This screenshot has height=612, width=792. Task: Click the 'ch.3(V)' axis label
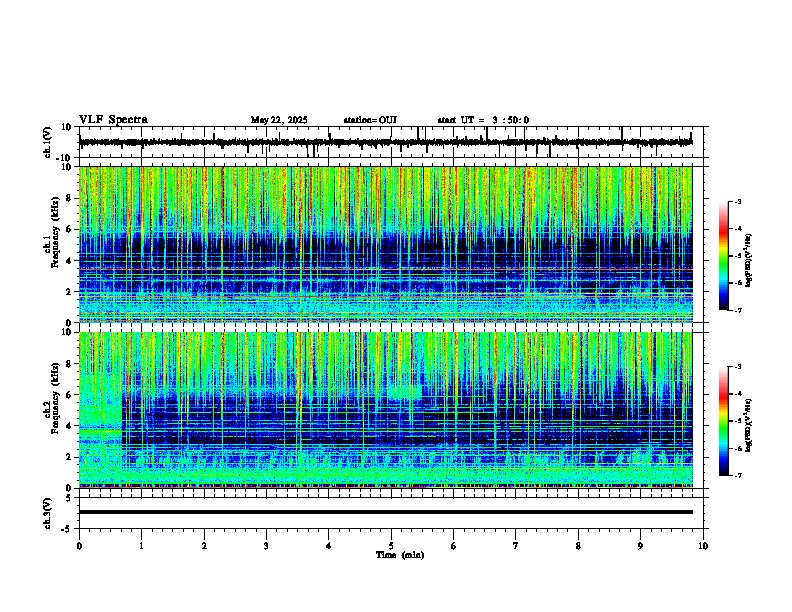tap(48, 513)
